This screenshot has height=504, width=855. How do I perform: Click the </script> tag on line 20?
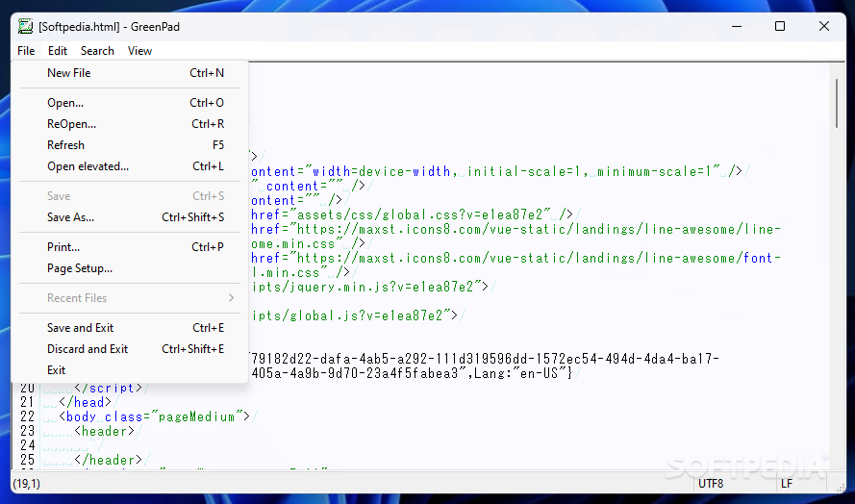[x=108, y=388]
